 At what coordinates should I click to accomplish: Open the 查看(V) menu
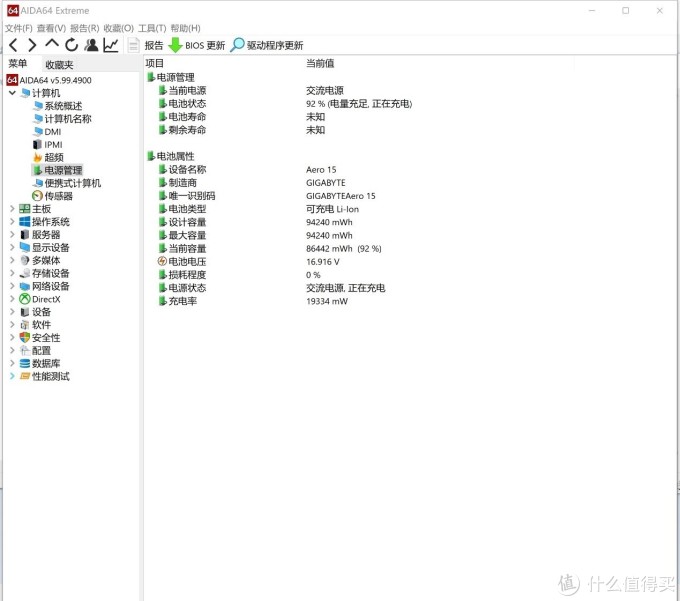(51, 28)
